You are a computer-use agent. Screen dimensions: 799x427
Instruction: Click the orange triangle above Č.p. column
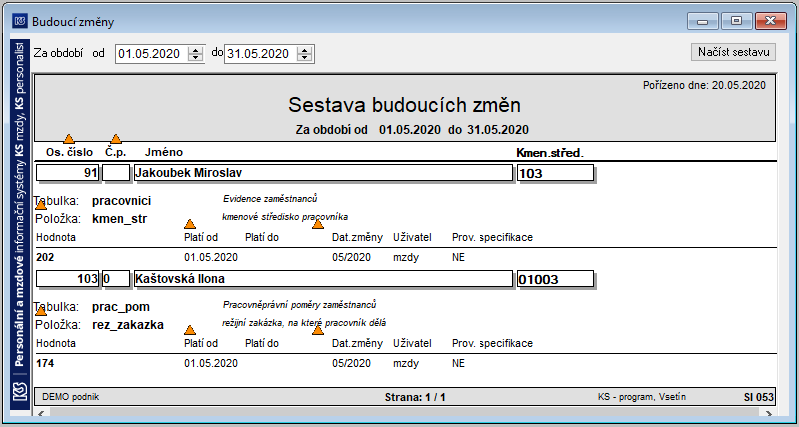click(116, 139)
